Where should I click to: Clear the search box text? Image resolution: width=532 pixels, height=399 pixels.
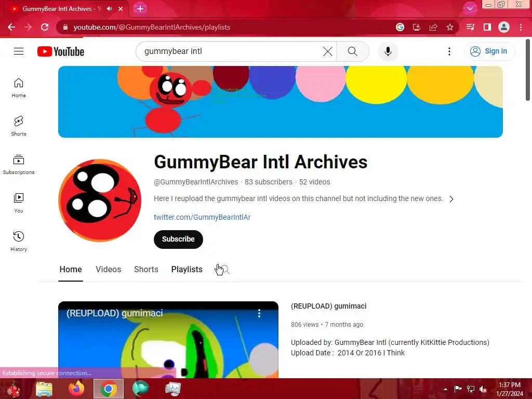328,51
